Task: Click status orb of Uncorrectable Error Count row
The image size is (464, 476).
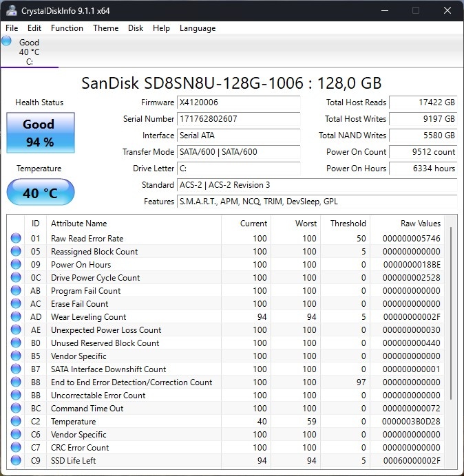Action: pyautogui.click(x=16, y=395)
